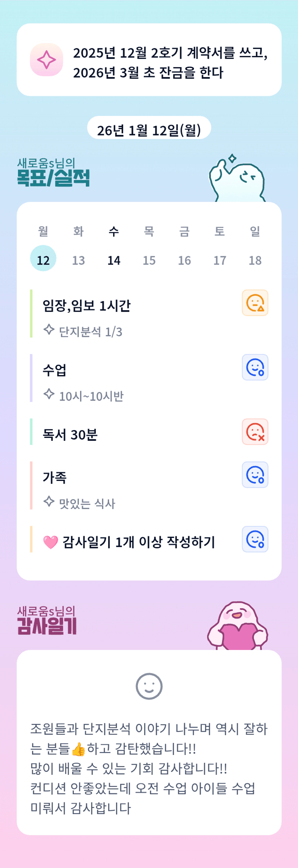Open the 임장,임보 1시간 goal item
The height and width of the screenshot is (868, 298).
(x=86, y=306)
